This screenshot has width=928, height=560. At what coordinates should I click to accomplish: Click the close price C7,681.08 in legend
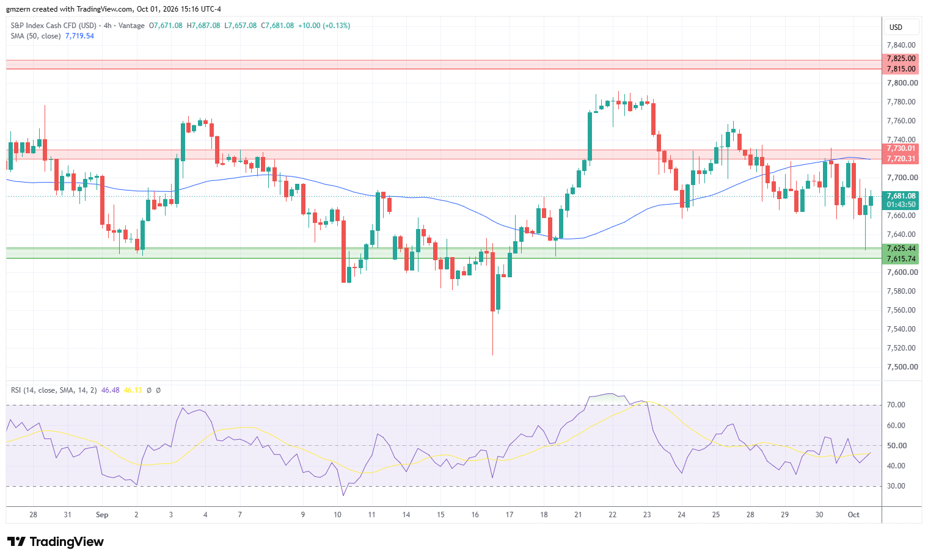(x=277, y=26)
